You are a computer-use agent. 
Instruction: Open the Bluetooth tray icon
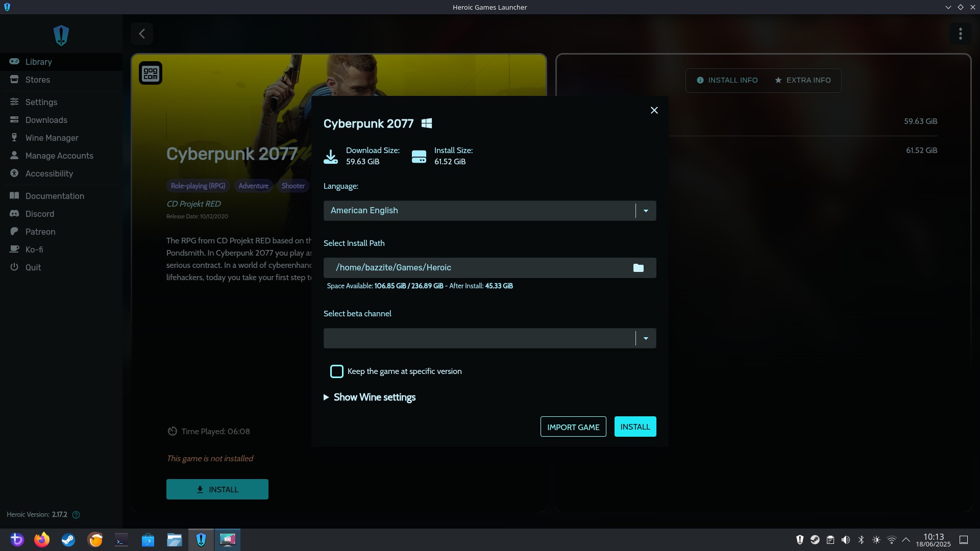tap(861, 540)
